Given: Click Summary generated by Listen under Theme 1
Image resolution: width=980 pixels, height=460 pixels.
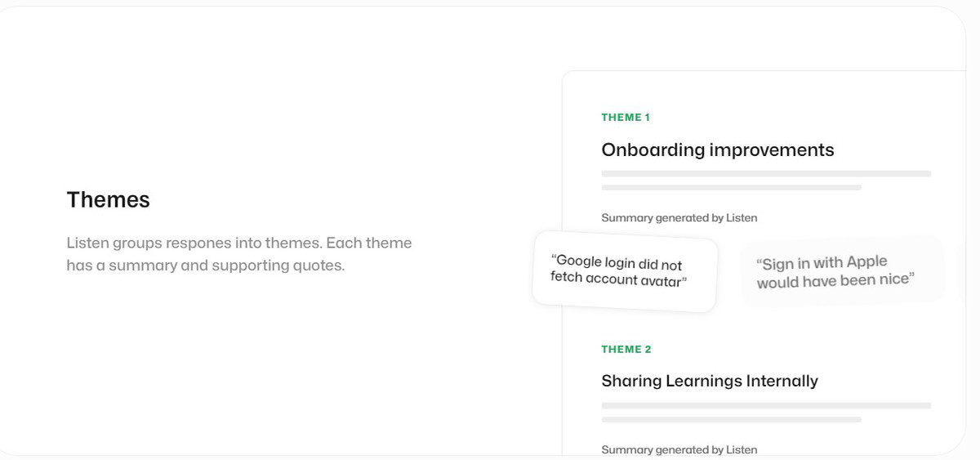Looking at the screenshot, I should tap(679, 218).
